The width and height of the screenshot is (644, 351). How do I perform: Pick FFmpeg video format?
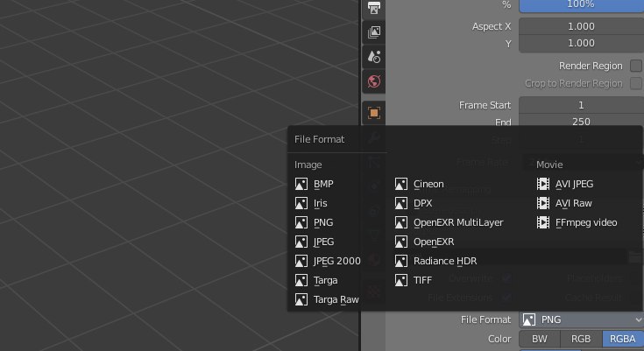(x=577, y=222)
